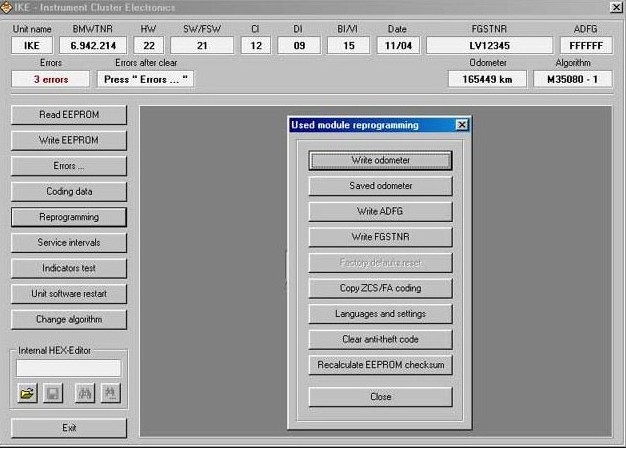The width and height of the screenshot is (626, 449).
Task: Open Coding data
Action: pyautogui.click(x=69, y=192)
